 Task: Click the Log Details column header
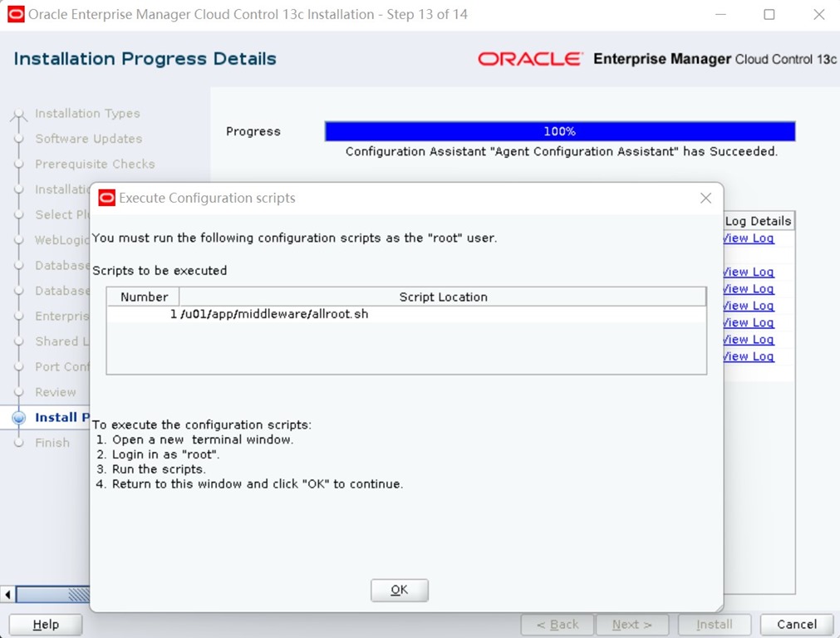(758, 221)
